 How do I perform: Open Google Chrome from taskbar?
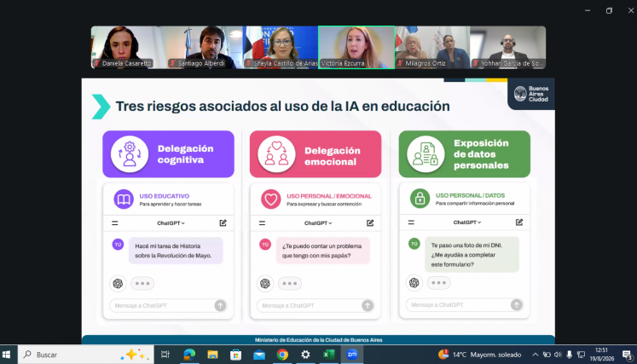point(282,355)
